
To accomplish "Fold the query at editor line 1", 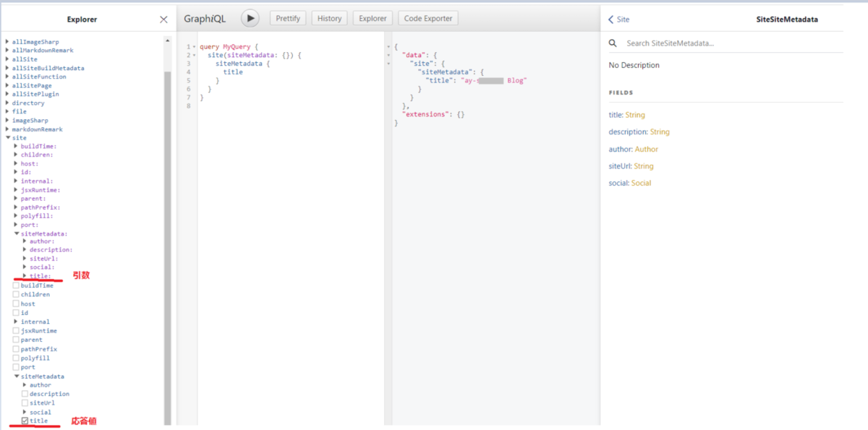I will [x=194, y=47].
